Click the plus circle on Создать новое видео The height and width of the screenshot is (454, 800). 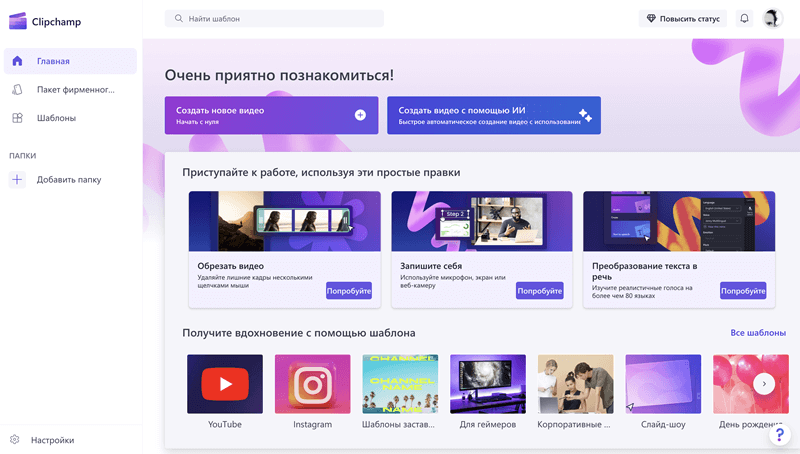point(360,115)
